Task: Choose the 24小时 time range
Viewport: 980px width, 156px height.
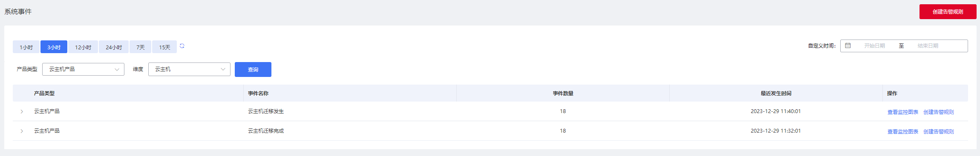Action: pos(114,47)
